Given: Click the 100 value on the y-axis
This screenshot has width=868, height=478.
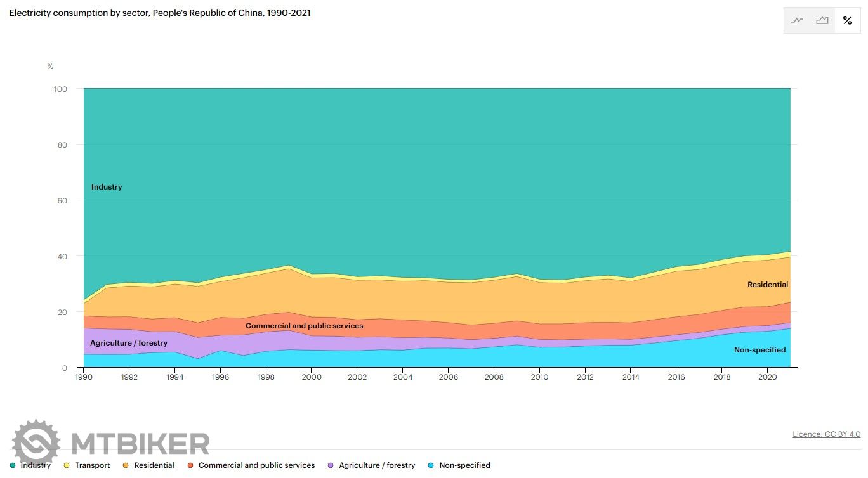Looking at the screenshot, I should click(x=60, y=89).
